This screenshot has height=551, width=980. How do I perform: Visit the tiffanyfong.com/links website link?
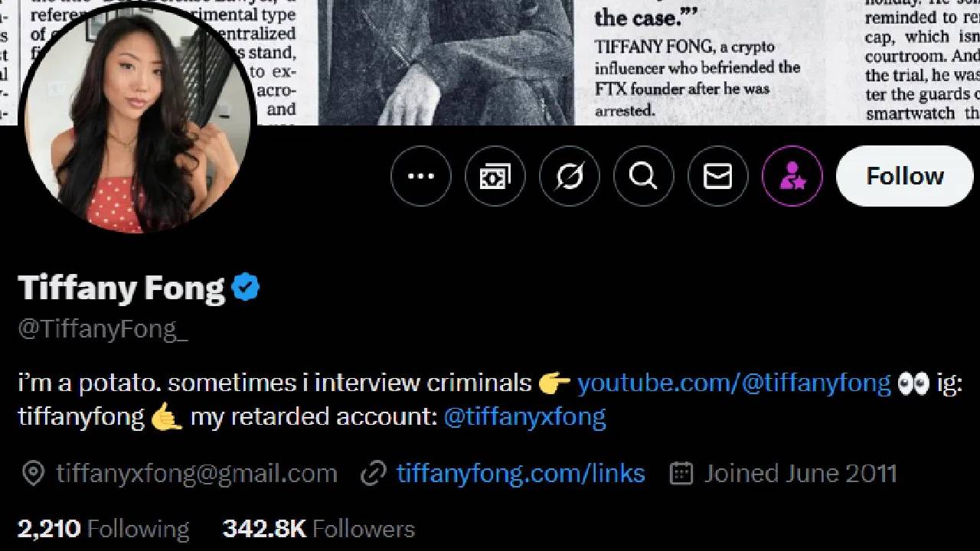(521, 474)
